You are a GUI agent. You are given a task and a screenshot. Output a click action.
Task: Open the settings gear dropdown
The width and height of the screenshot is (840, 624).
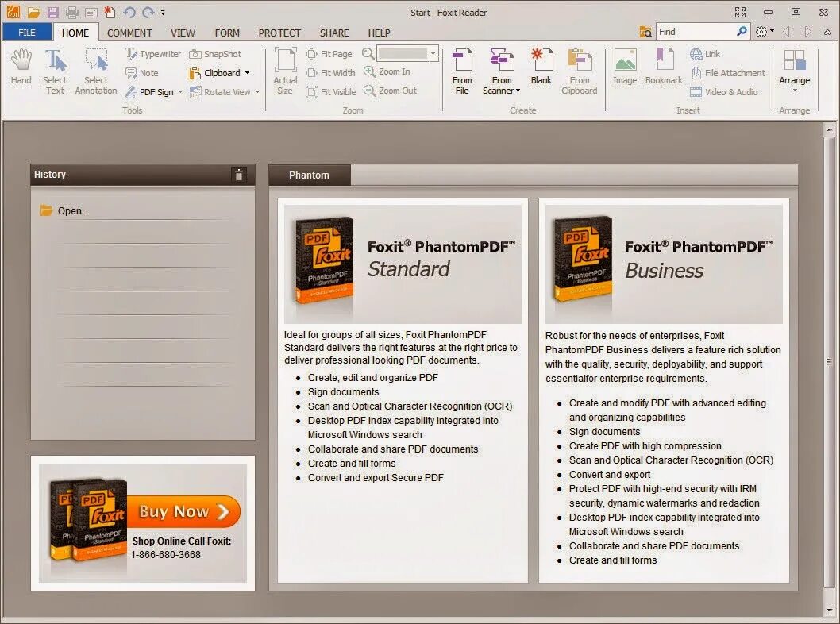click(x=765, y=32)
